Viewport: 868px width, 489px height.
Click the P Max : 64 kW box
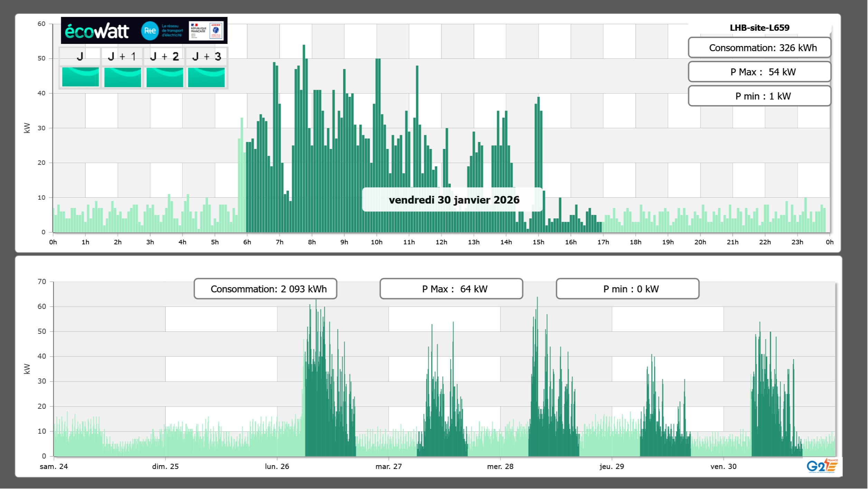coord(451,289)
